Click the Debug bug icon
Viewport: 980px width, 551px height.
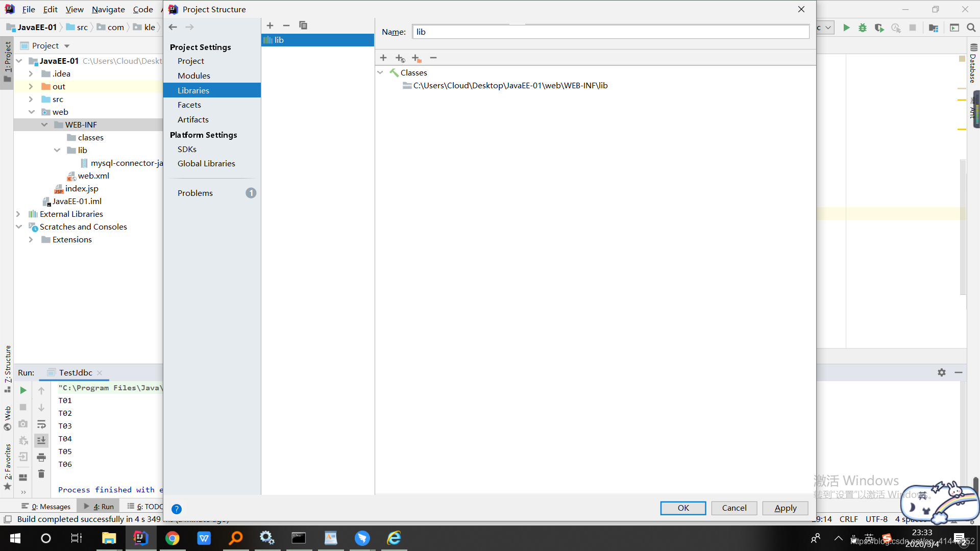click(x=863, y=28)
